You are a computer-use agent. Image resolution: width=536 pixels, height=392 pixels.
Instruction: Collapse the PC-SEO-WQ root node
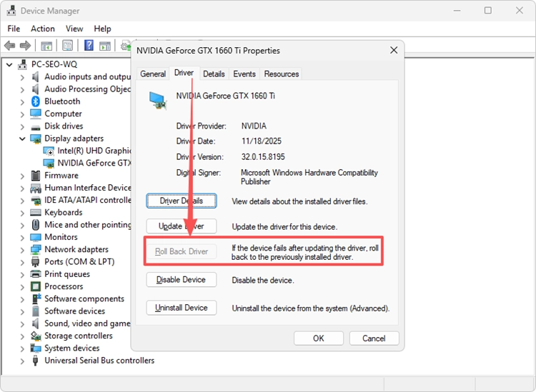tap(9, 64)
